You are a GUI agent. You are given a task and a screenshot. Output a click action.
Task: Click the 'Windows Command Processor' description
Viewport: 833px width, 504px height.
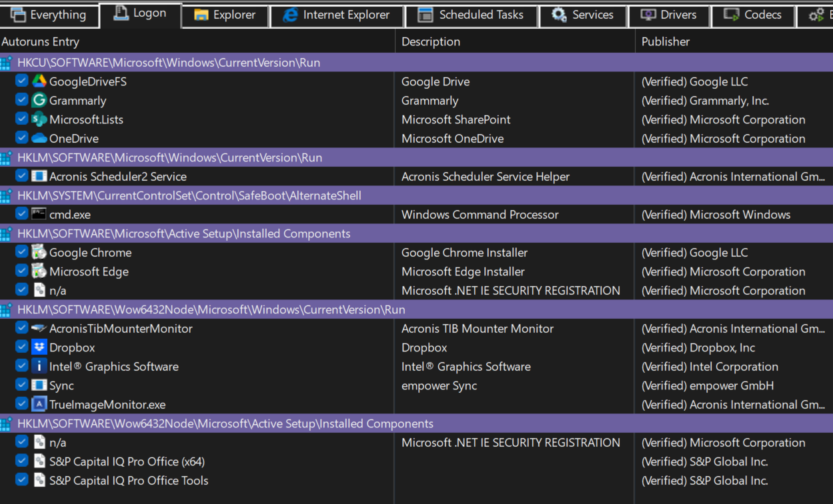(480, 215)
